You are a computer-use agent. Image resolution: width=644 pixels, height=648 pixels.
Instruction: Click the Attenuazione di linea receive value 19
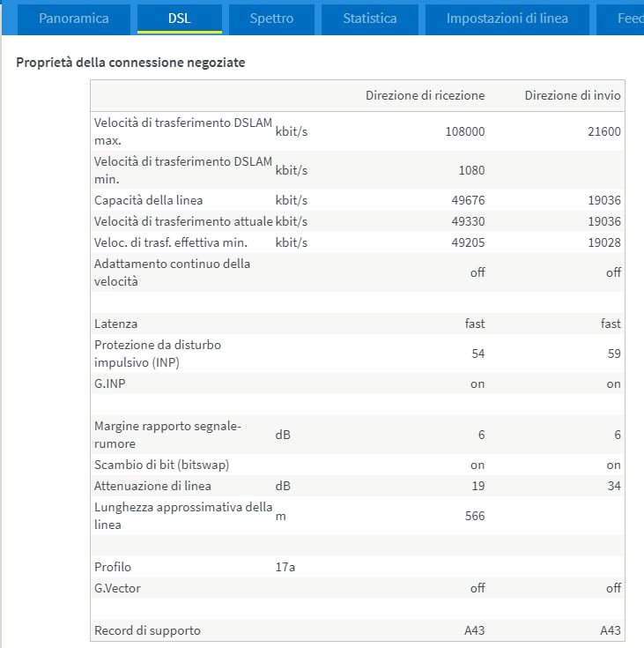click(478, 486)
